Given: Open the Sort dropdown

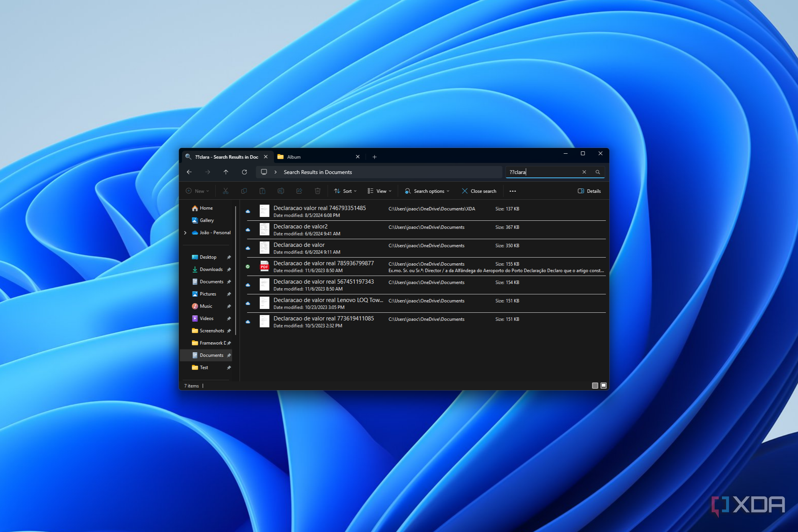Looking at the screenshot, I should (x=345, y=191).
